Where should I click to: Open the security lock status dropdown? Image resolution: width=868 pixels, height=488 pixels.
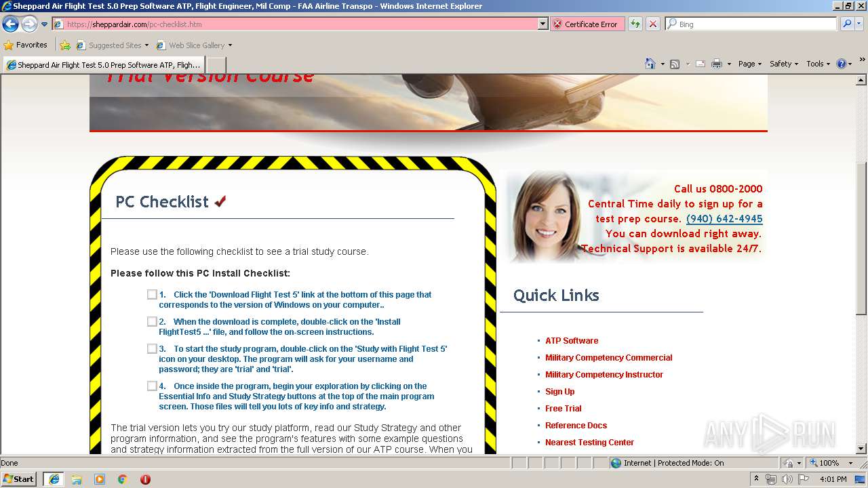791,463
